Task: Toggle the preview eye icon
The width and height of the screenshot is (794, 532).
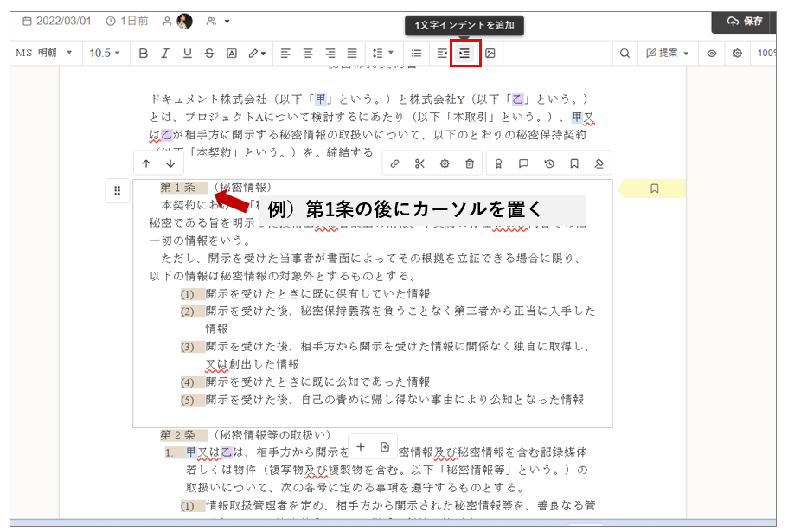Action: click(x=712, y=54)
